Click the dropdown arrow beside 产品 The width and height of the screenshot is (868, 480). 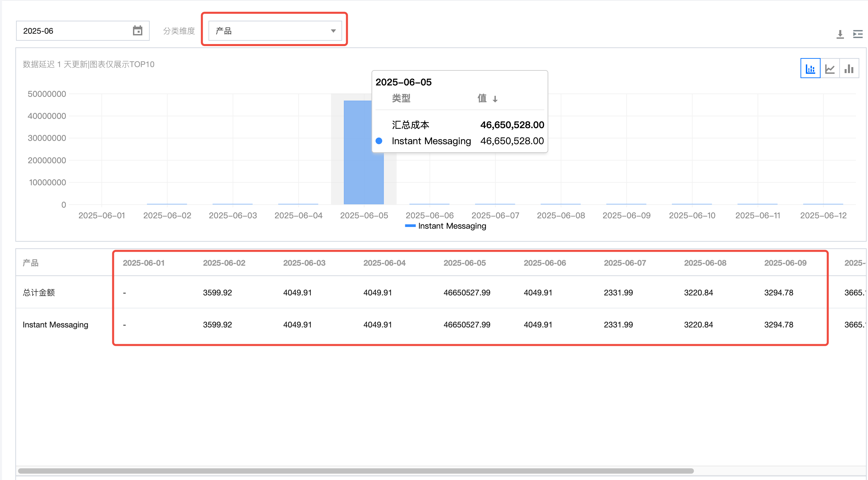pyautogui.click(x=333, y=31)
